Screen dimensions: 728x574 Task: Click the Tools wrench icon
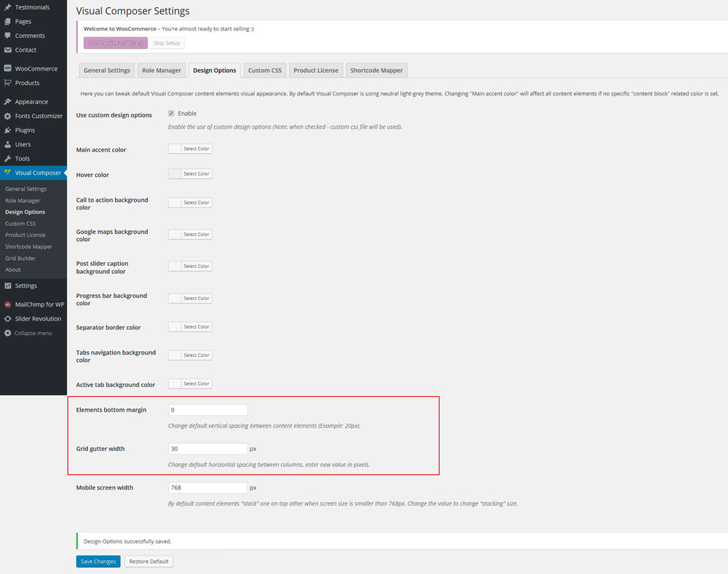click(7, 159)
